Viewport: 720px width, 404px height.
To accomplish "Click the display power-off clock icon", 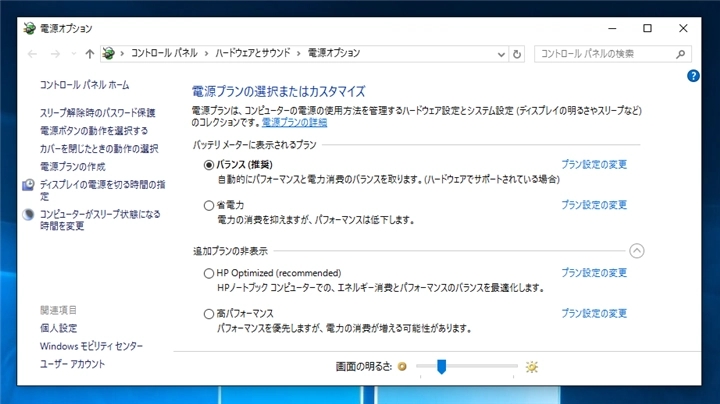I will click(28, 185).
